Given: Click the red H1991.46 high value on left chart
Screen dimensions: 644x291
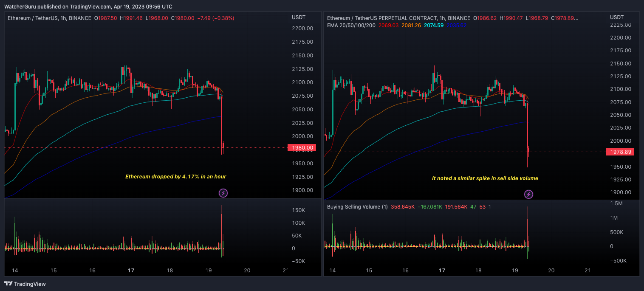Looking at the screenshot, I should (x=131, y=18).
